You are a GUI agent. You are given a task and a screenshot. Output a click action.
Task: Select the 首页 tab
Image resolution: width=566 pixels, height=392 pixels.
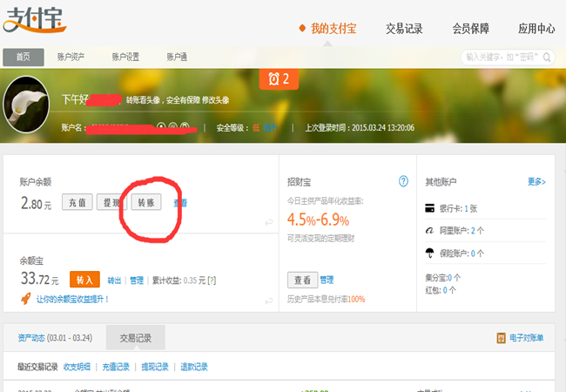click(24, 57)
